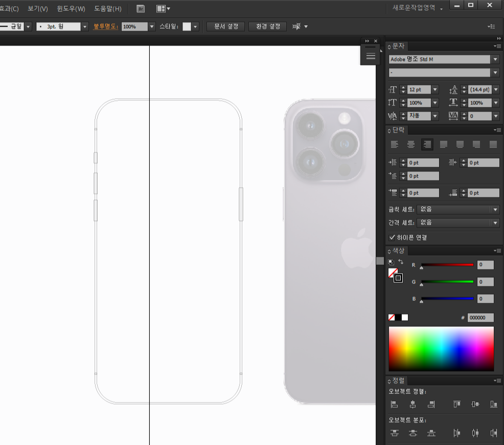The width and height of the screenshot is (504, 445).
Task: Click vertical distribute top under 오브젝트 분포
Action: pos(395,433)
